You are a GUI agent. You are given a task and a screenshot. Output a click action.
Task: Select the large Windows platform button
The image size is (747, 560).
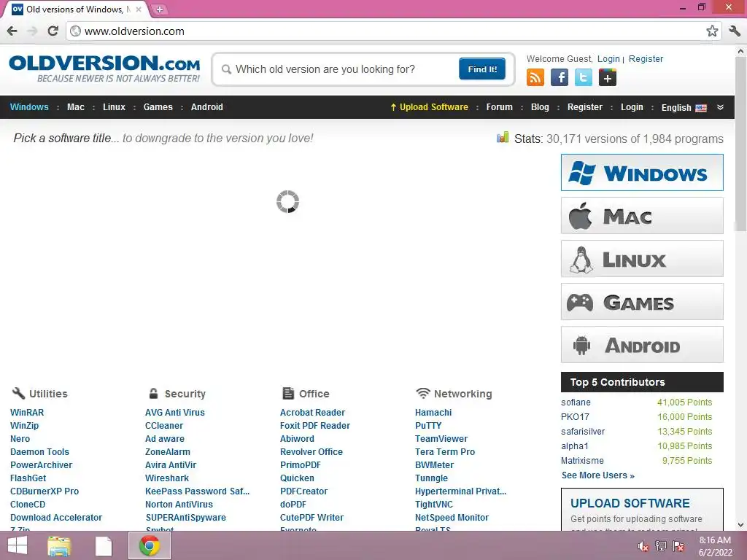click(x=642, y=172)
